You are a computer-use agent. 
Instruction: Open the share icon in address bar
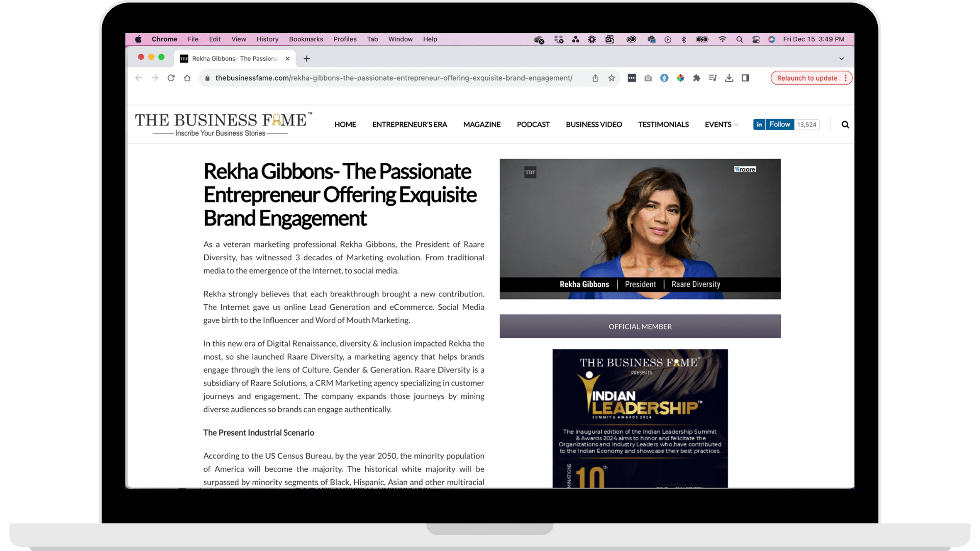point(595,78)
